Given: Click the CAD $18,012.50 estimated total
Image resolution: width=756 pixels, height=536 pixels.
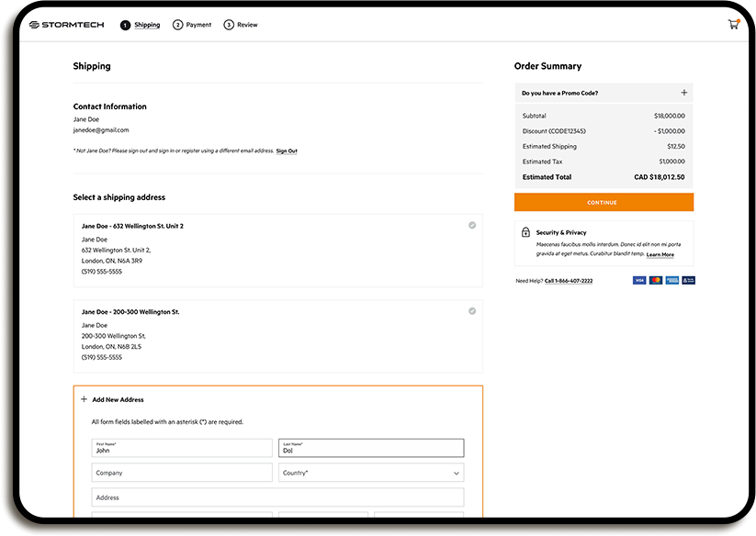Looking at the screenshot, I should [660, 177].
